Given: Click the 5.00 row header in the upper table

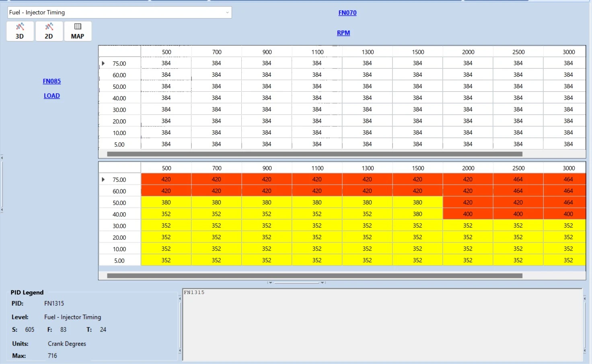Looking at the screenshot, I should 119,144.
